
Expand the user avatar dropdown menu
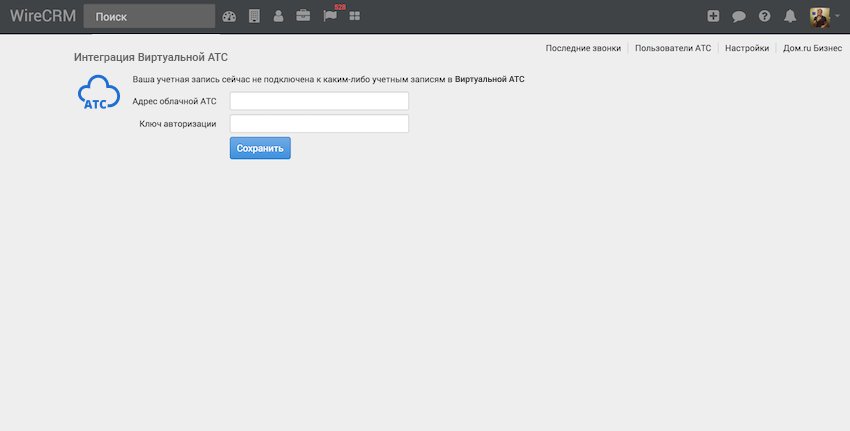point(824,16)
